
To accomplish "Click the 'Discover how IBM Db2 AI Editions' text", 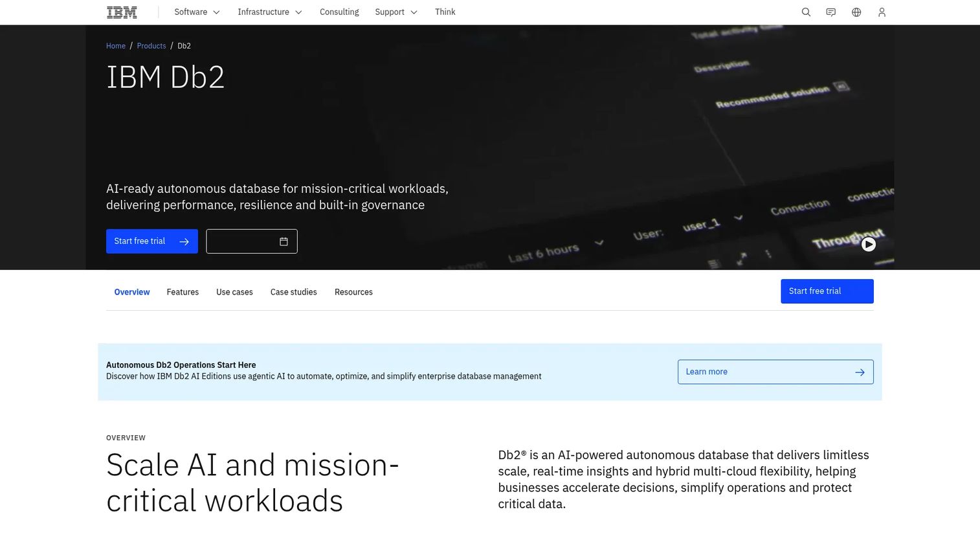I will (x=324, y=376).
